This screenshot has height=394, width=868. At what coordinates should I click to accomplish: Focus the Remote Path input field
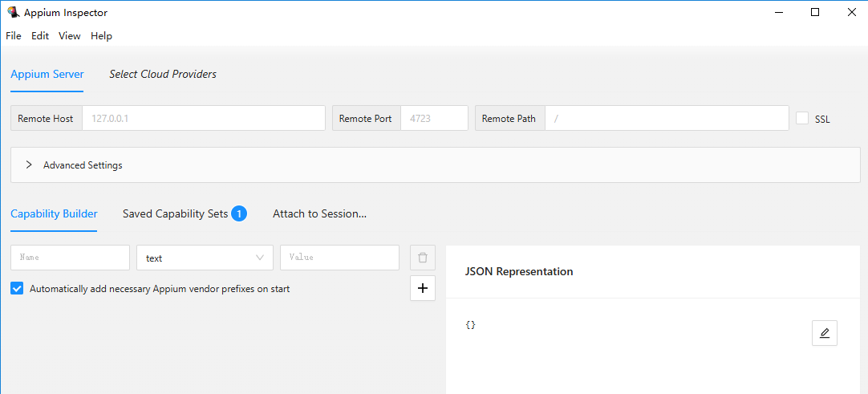click(667, 119)
